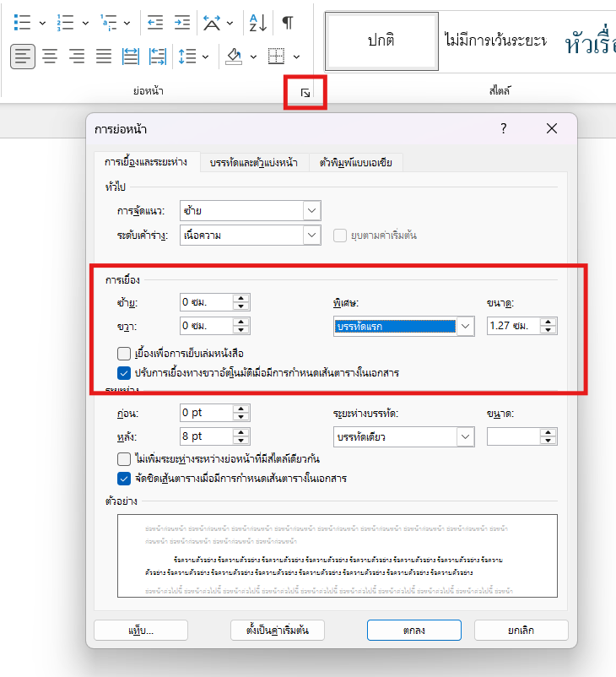Open the bullet library dropdown arrow
The height and width of the screenshot is (677, 616).
[42, 23]
